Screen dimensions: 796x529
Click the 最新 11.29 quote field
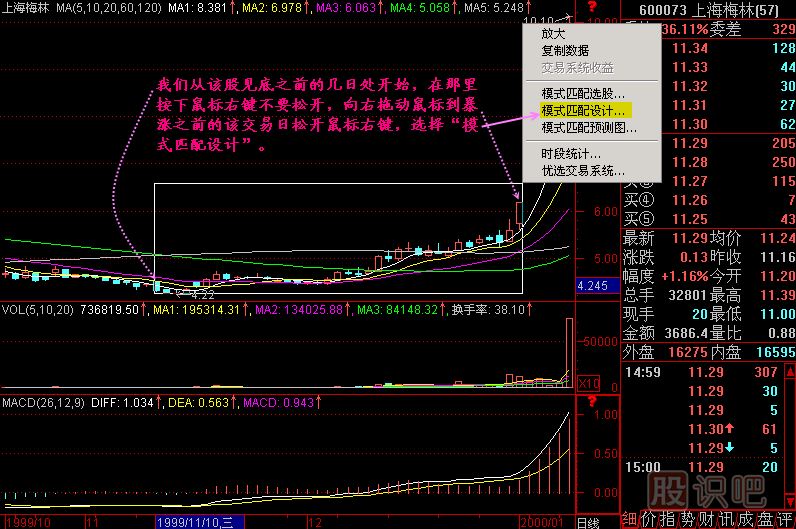(x=666, y=238)
